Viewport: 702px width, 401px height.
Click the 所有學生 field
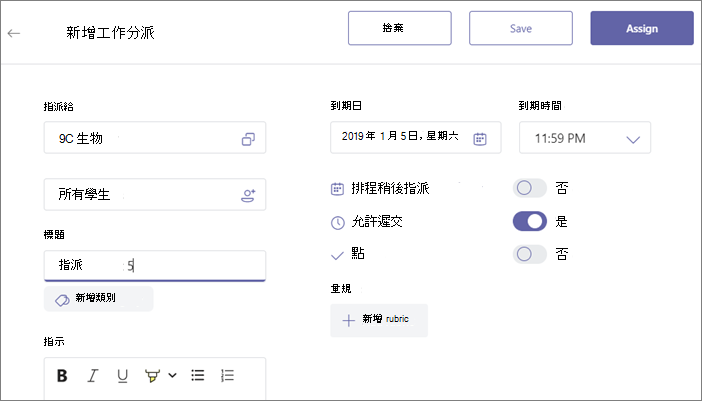pos(155,194)
